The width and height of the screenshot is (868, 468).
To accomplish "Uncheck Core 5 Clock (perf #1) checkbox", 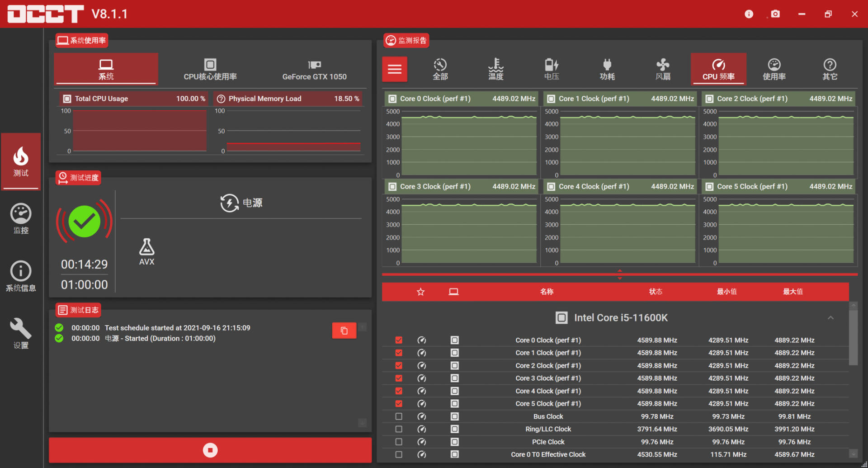I will [x=399, y=403].
